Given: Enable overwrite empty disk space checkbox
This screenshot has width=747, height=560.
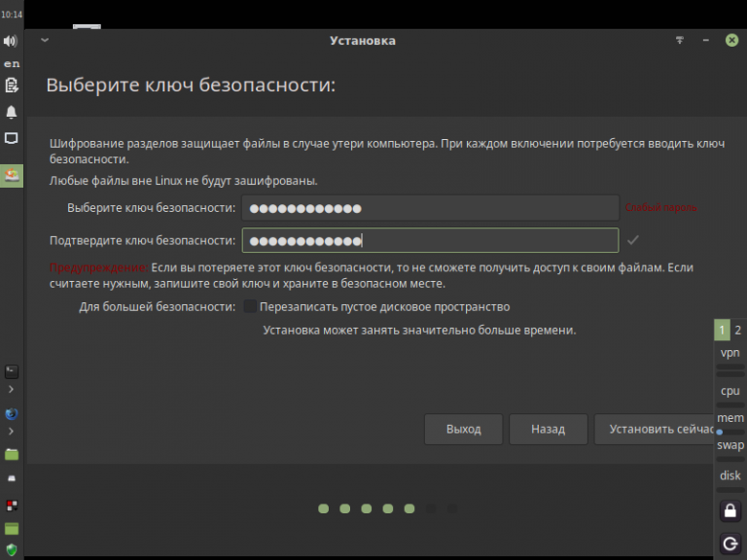Looking at the screenshot, I should click(250, 306).
